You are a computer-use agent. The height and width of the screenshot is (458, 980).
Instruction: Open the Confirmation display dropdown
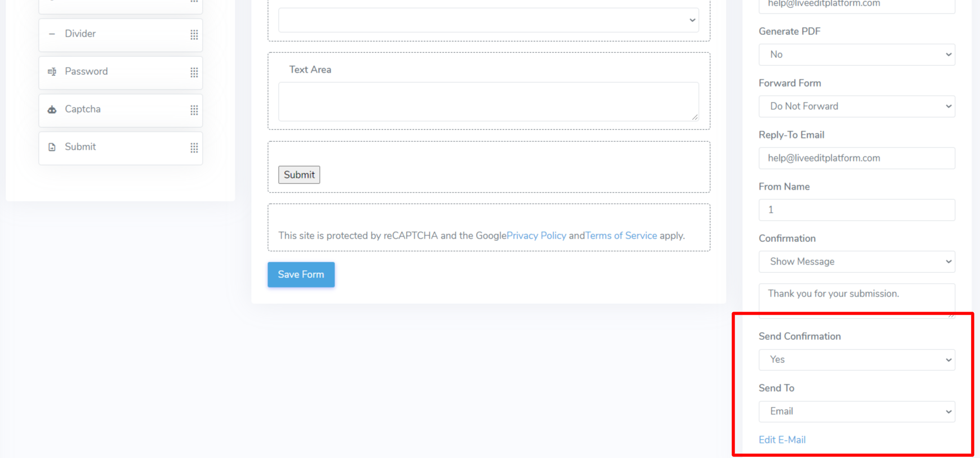coord(856,262)
